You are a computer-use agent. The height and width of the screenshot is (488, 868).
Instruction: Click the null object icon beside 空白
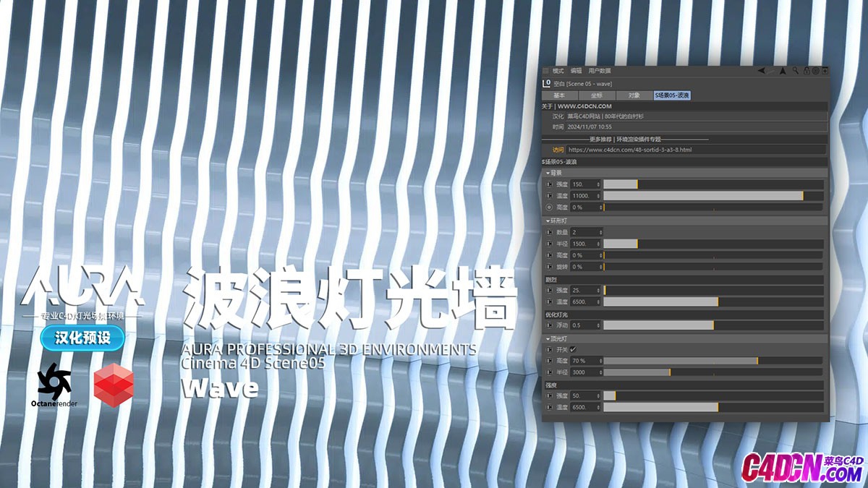click(x=547, y=84)
